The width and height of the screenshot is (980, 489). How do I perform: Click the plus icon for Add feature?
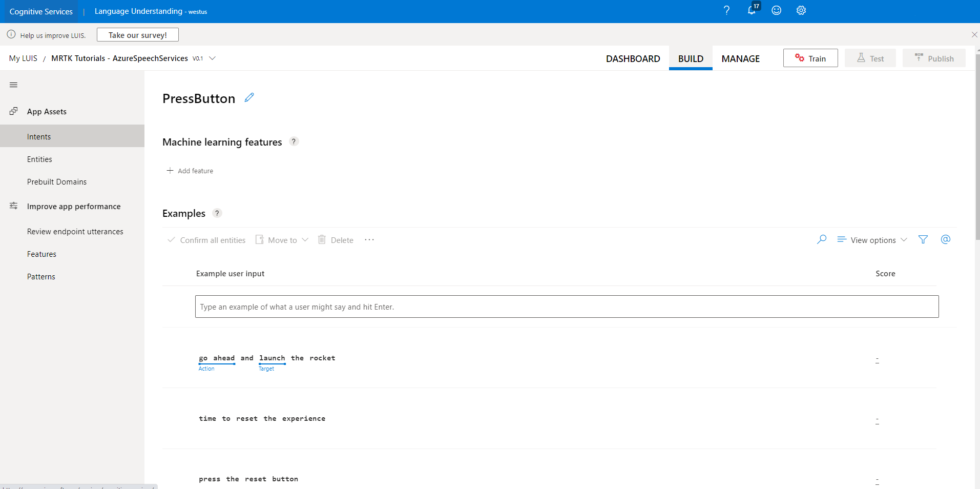pos(170,171)
